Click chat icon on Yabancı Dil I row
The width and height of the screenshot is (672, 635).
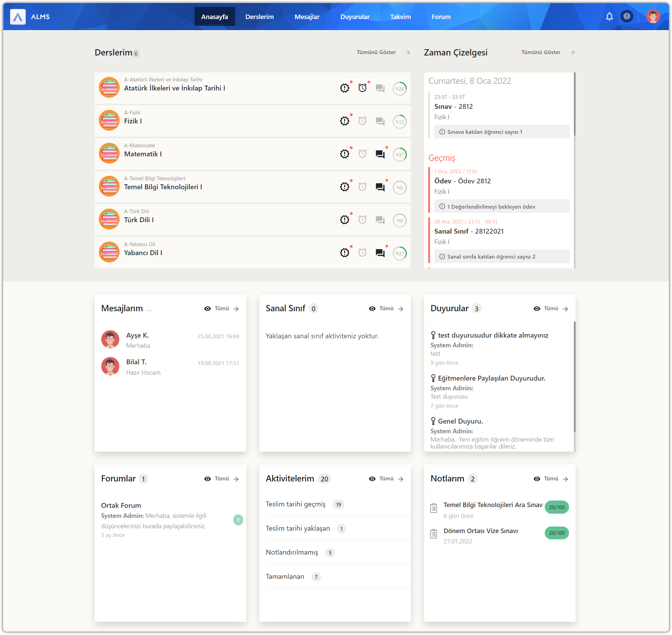380,253
